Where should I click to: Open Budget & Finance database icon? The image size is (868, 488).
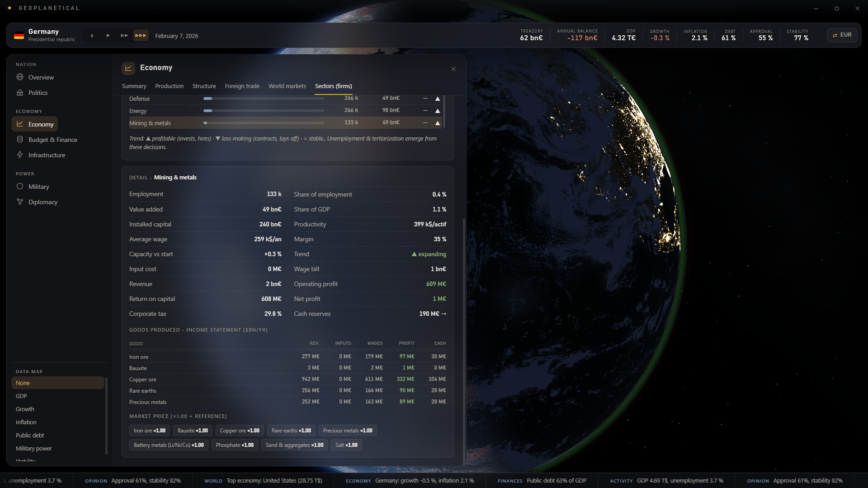point(20,140)
